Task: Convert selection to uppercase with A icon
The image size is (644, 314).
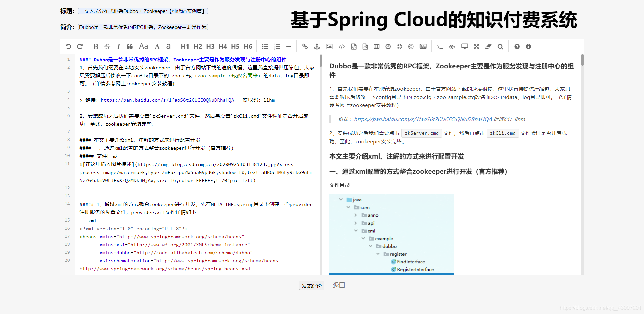Action: (x=157, y=47)
